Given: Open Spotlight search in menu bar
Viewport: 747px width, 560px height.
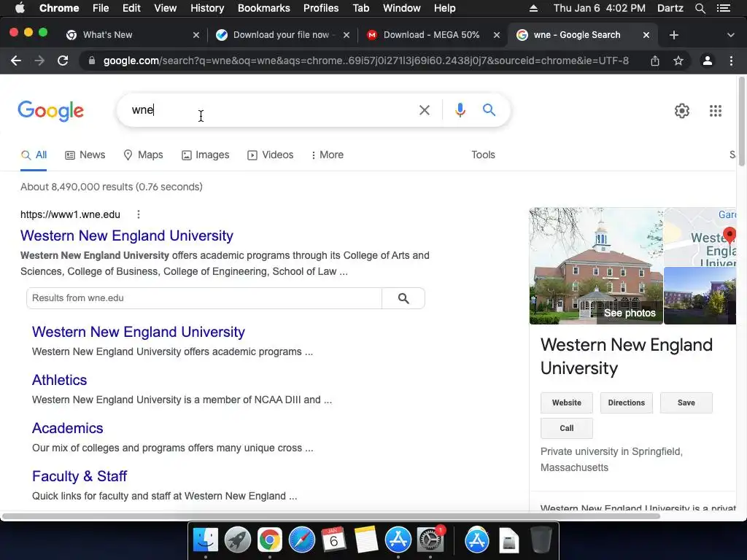Looking at the screenshot, I should pyautogui.click(x=700, y=8).
